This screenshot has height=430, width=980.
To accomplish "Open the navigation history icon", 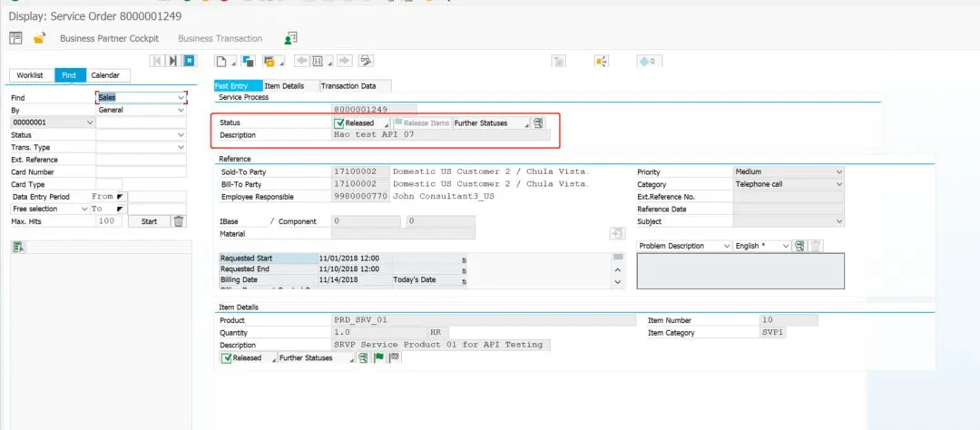I will click(318, 61).
